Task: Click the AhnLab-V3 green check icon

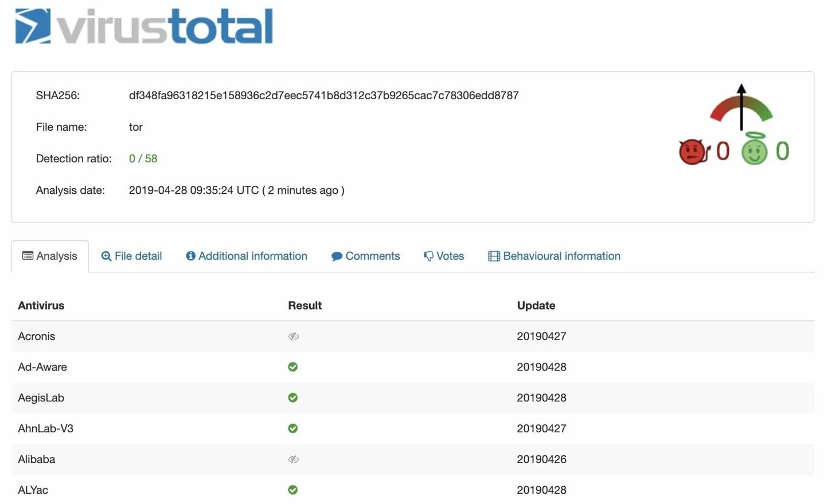Action: (292, 428)
